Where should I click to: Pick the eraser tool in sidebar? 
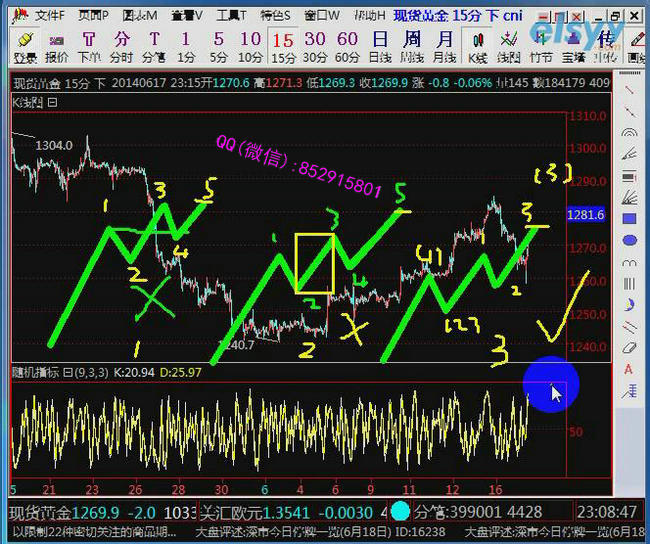[630, 348]
